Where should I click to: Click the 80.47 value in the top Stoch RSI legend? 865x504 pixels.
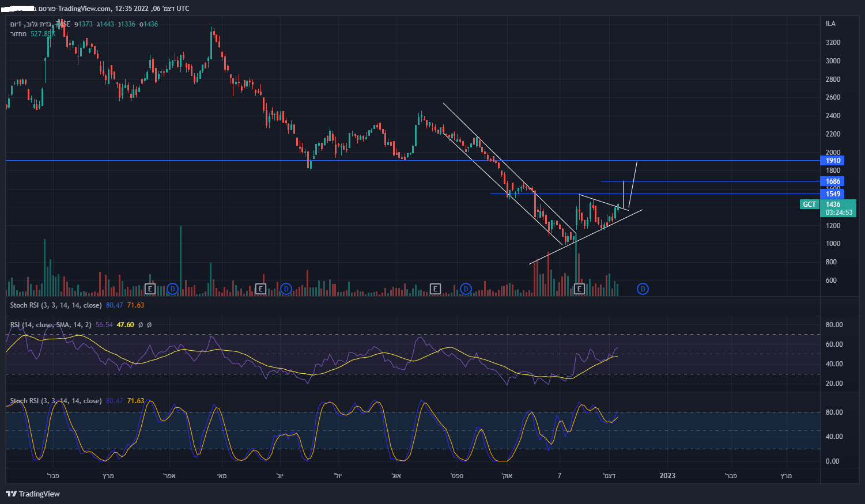pos(115,305)
